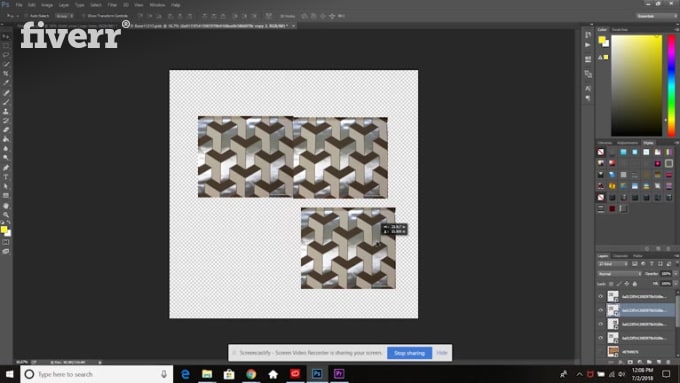The image size is (680, 383).
Task: Click the highlighted layer's thumbnail
Action: [613, 310]
